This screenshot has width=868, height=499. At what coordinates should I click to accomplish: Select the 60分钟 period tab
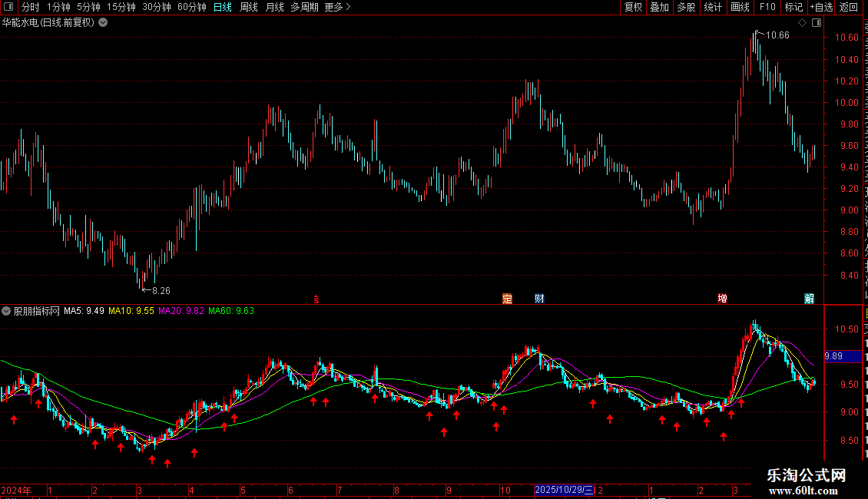pos(191,7)
